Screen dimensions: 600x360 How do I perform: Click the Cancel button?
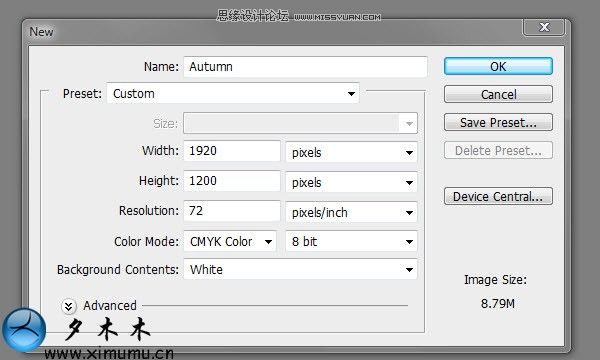pos(498,94)
